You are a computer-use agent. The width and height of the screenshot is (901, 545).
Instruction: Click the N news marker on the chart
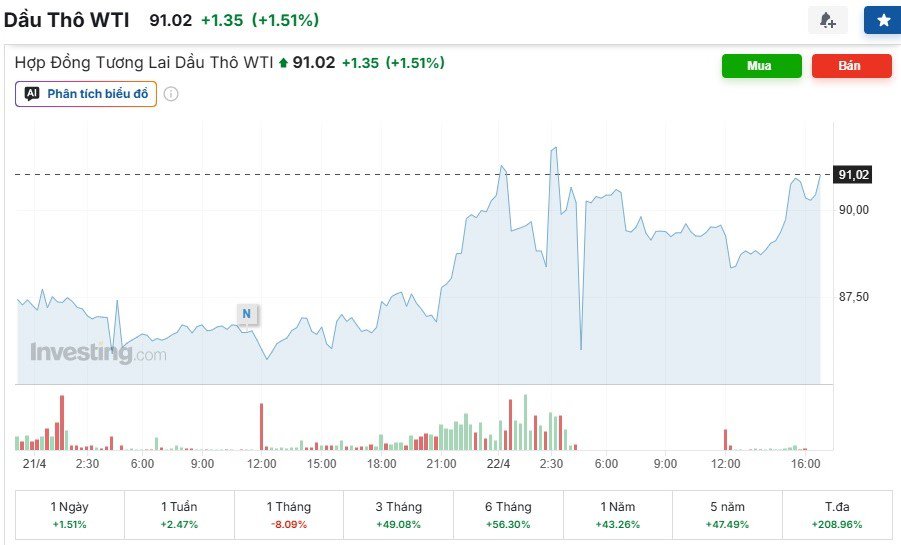[246, 314]
